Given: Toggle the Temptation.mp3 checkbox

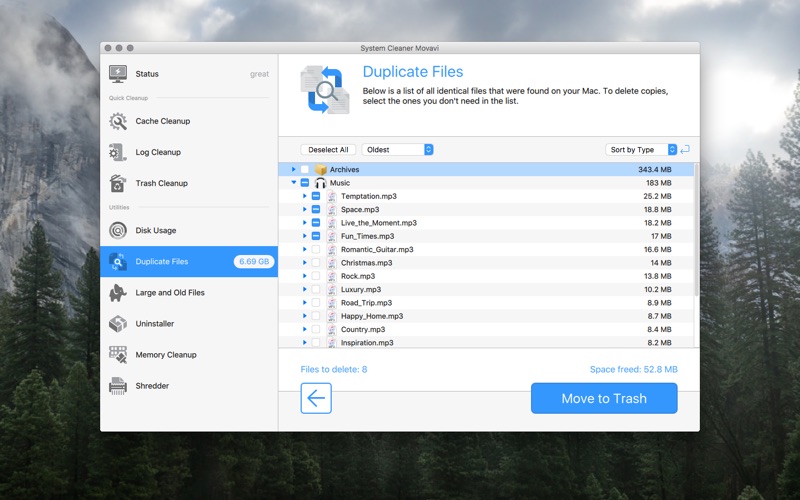Looking at the screenshot, I should (x=316, y=196).
